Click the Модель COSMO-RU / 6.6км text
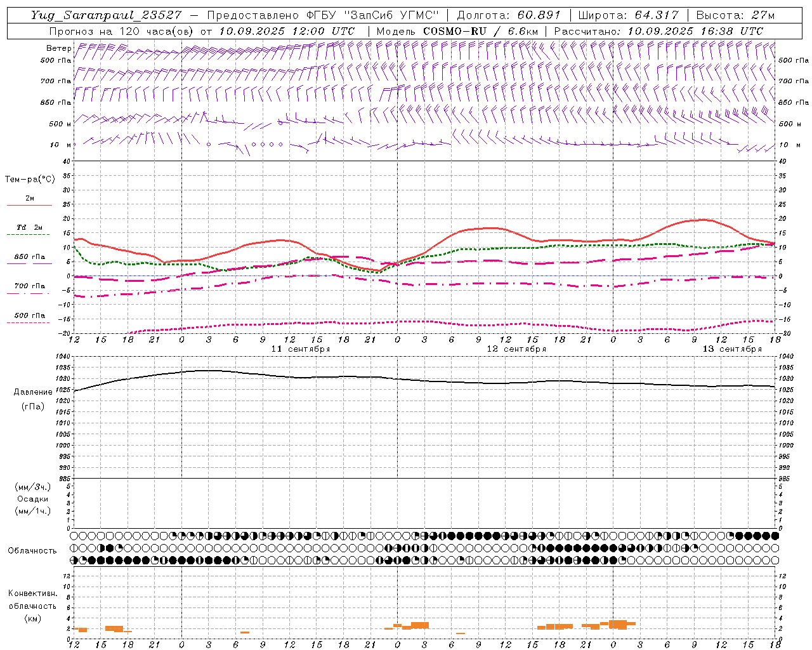The image size is (812, 650). (457, 30)
